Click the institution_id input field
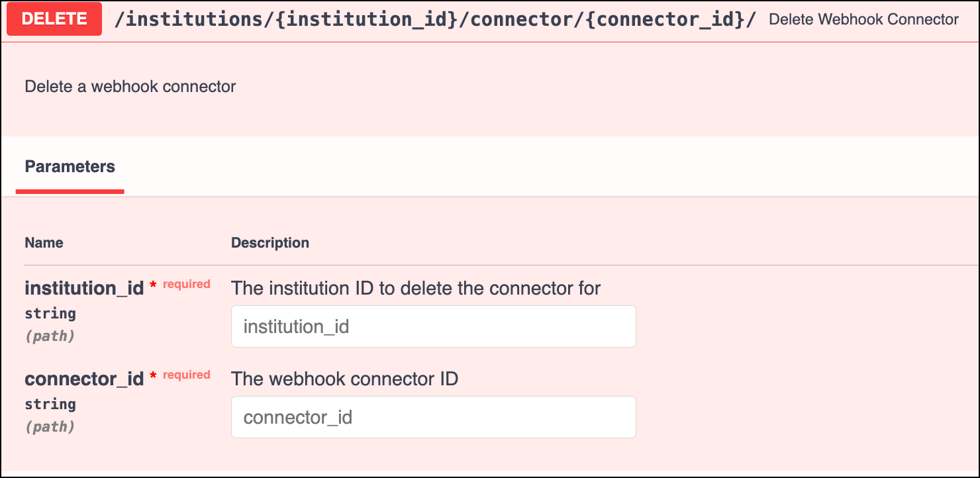980x478 pixels. (433, 326)
